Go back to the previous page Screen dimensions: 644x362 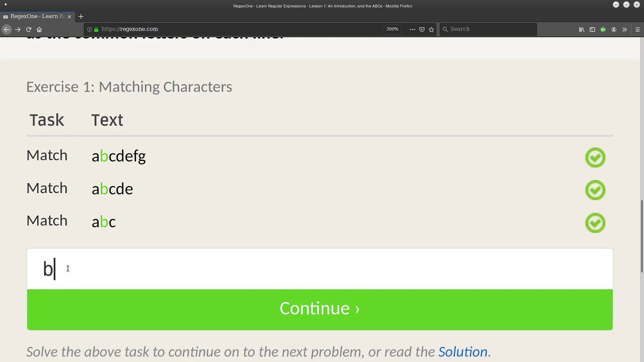coord(7,29)
